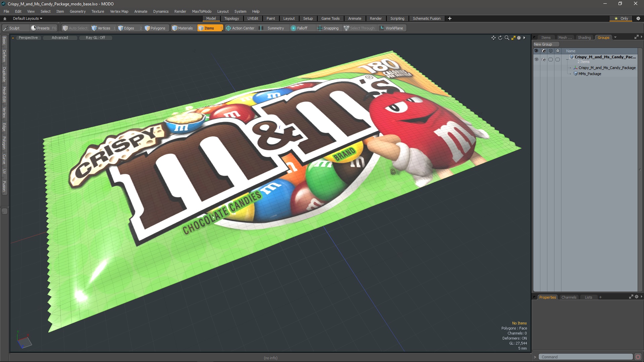The height and width of the screenshot is (362, 644).
Task: Open viewport settings gear
Action: point(519,38)
